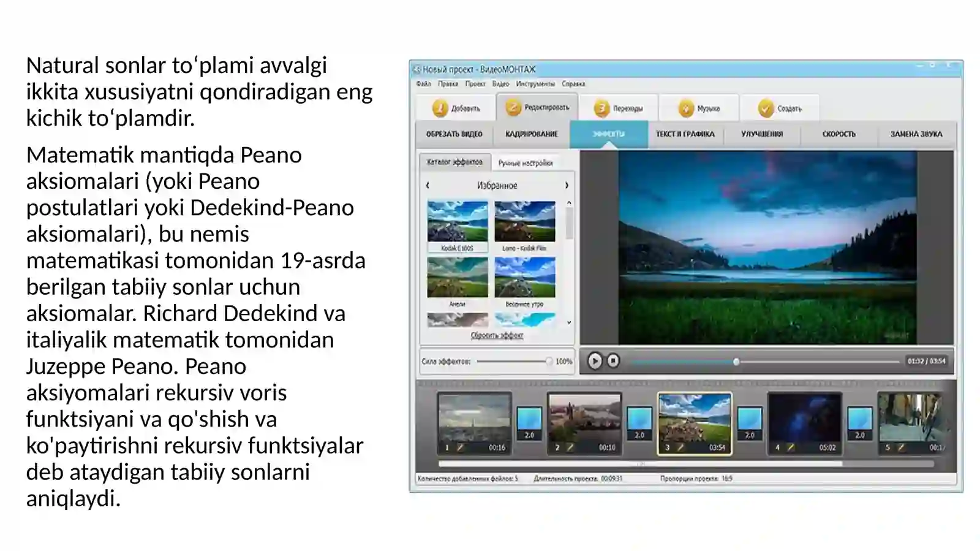Click the Добавить text label on step 1
The image size is (980, 551).
pos(466,108)
